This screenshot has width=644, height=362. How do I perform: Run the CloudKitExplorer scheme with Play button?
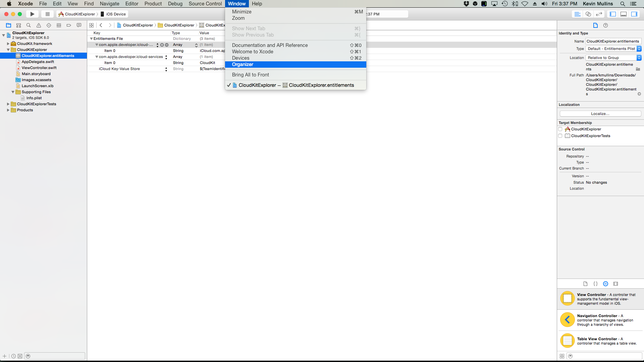coord(32,14)
